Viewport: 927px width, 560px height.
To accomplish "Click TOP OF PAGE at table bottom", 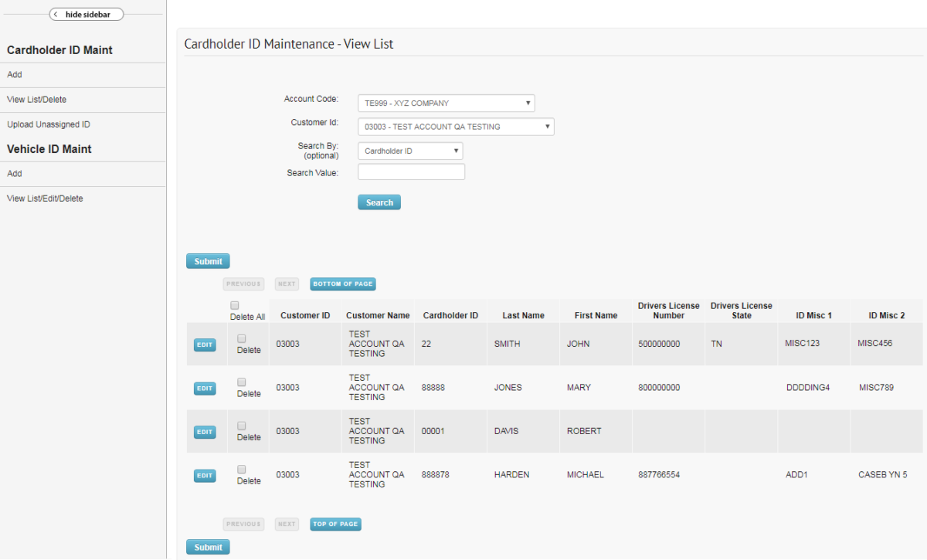I will click(x=335, y=524).
